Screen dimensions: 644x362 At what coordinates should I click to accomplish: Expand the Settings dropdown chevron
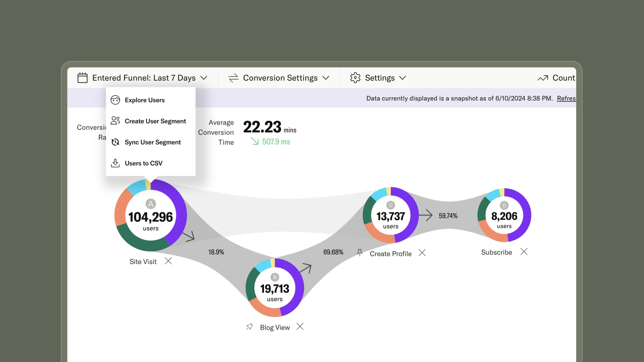403,78
